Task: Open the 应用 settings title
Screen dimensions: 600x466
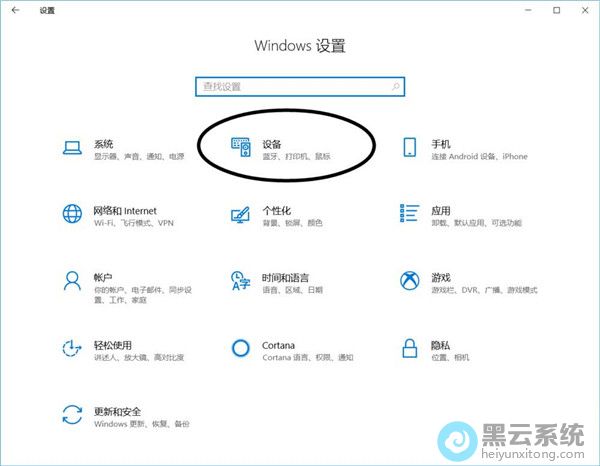Action: click(x=441, y=211)
